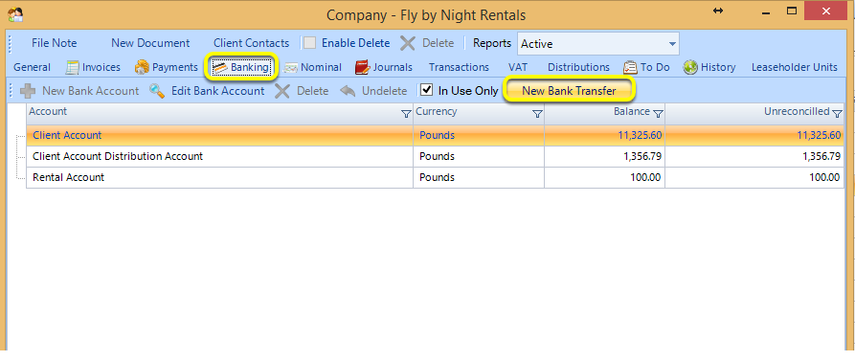Click the New Bank Account label

coord(91,91)
